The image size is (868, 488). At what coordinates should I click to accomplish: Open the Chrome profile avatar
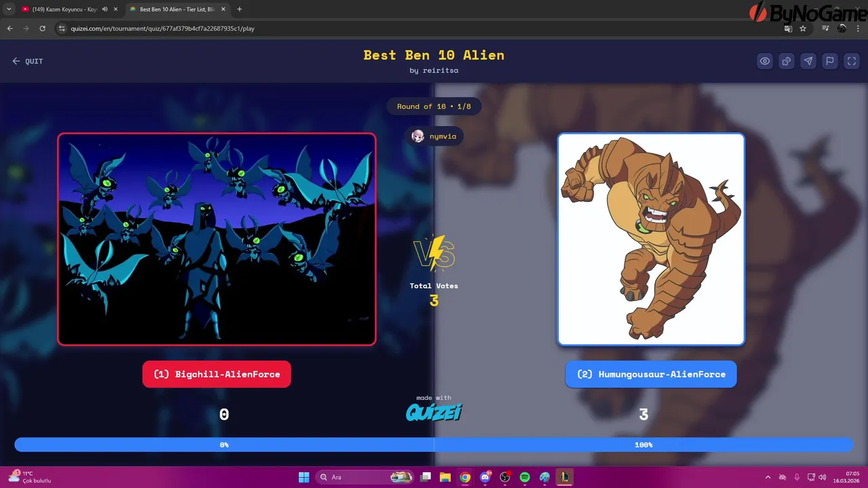pyautogui.click(x=842, y=28)
